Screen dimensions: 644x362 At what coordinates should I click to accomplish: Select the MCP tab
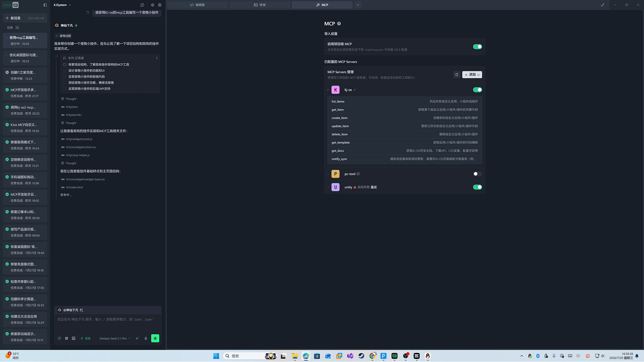322,5
